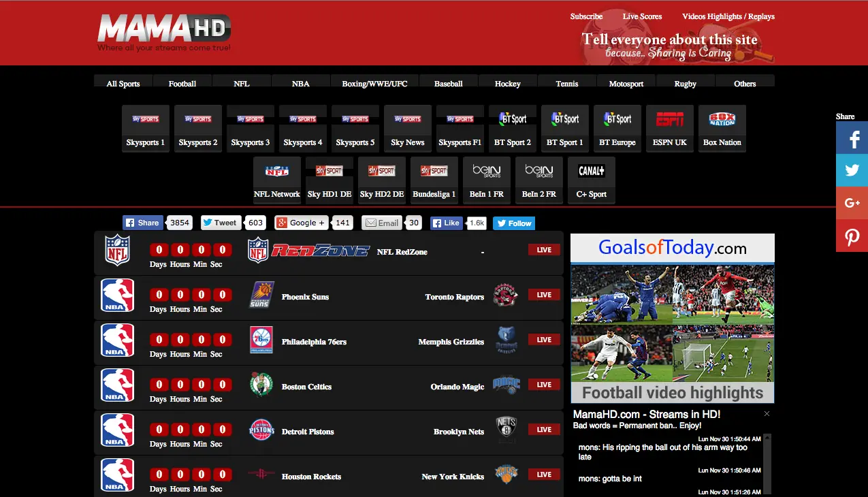
Task: Share via Facebook sidebar icon
Action: [x=852, y=138]
